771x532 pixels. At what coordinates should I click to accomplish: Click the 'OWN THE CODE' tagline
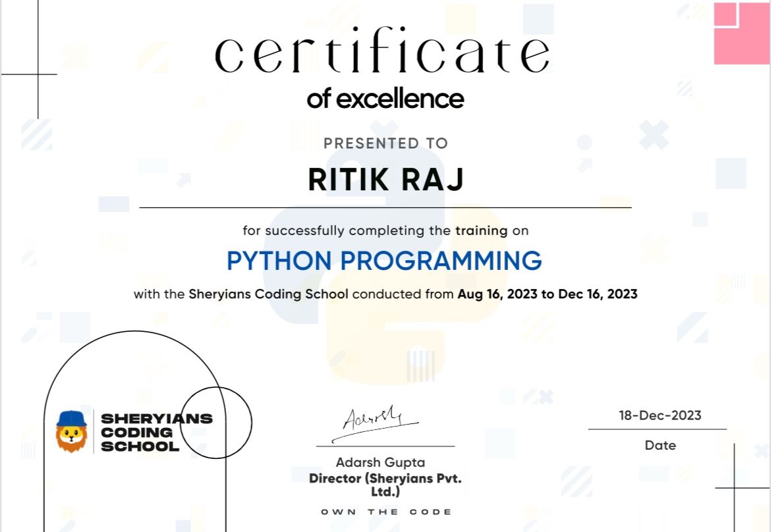pos(386,512)
